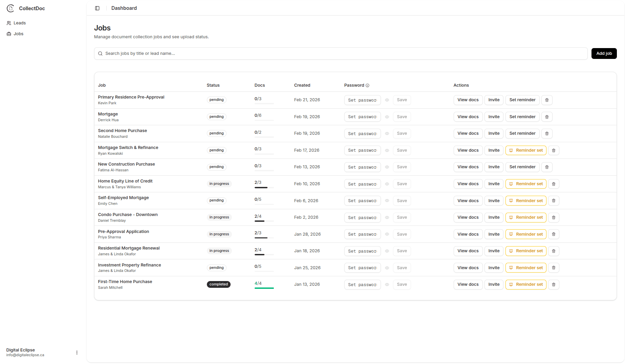The height and width of the screenshot is (364, 625).
Task: Open the three-dot menu next to Digital Eclipse
Action: (x=77, y=352)
